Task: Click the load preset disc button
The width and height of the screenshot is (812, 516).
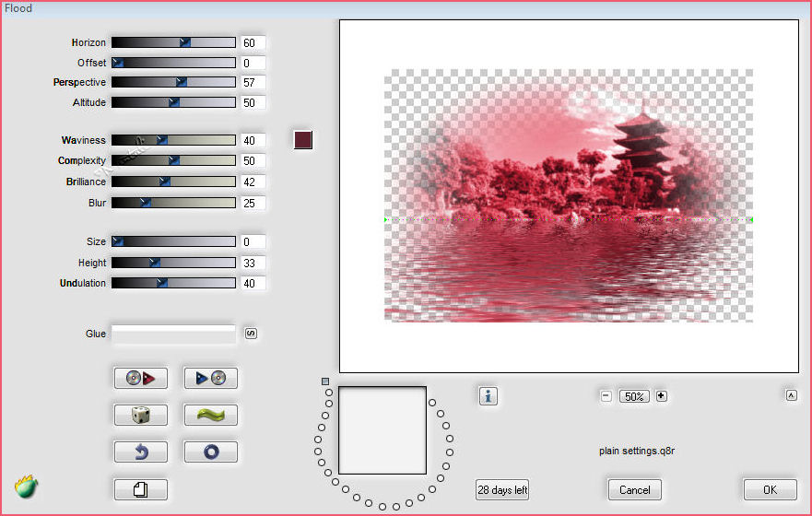Action: [140, 378]
